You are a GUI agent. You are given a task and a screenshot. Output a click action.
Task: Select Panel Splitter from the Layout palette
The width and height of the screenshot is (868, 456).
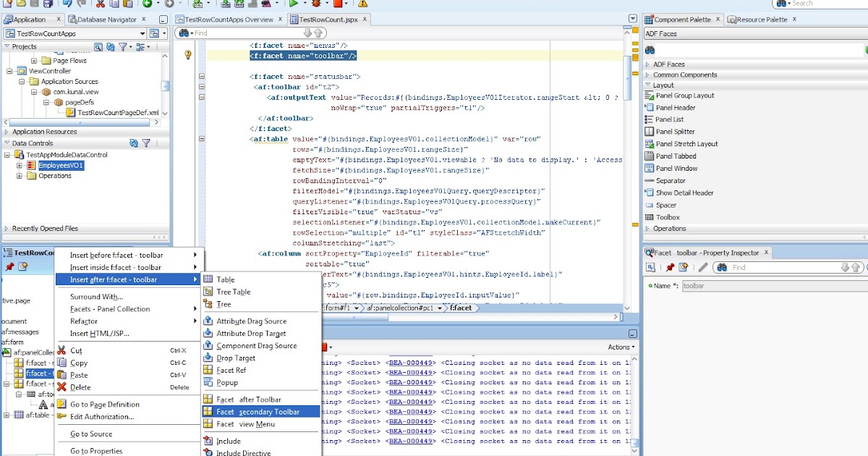(x=676, y=132)
